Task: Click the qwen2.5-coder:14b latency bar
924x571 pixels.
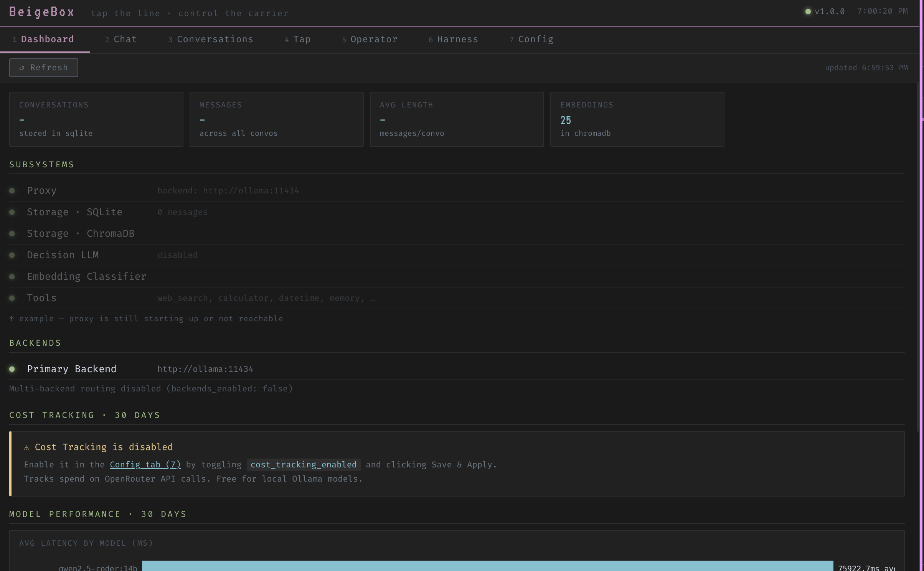Action: 487,566
